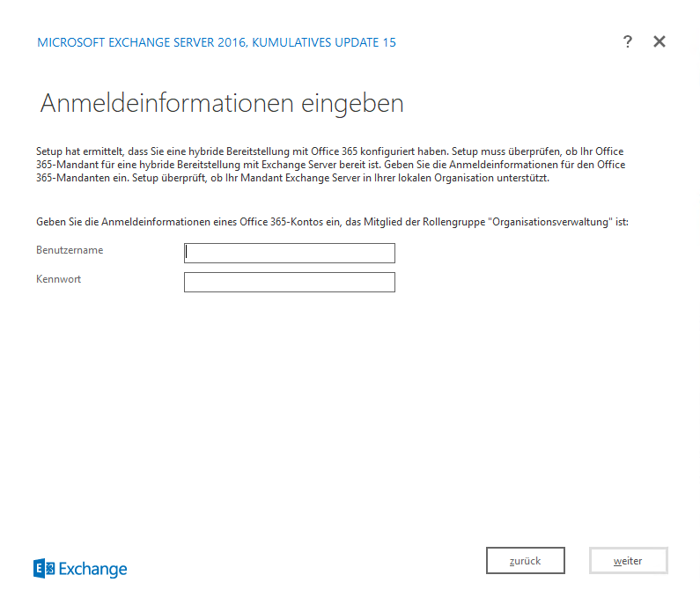Screen dimensions: 700x612
Task: Click the line starting "Geben Sie die Anmeldeinformationen eines"
Action: point(332,222)
